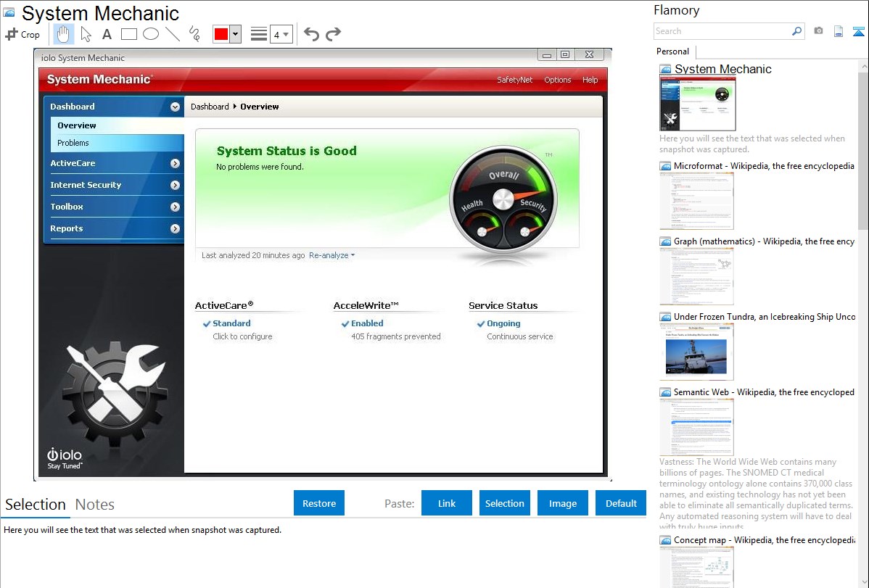
Task: Click the line thickness icon
Action: 259,34
